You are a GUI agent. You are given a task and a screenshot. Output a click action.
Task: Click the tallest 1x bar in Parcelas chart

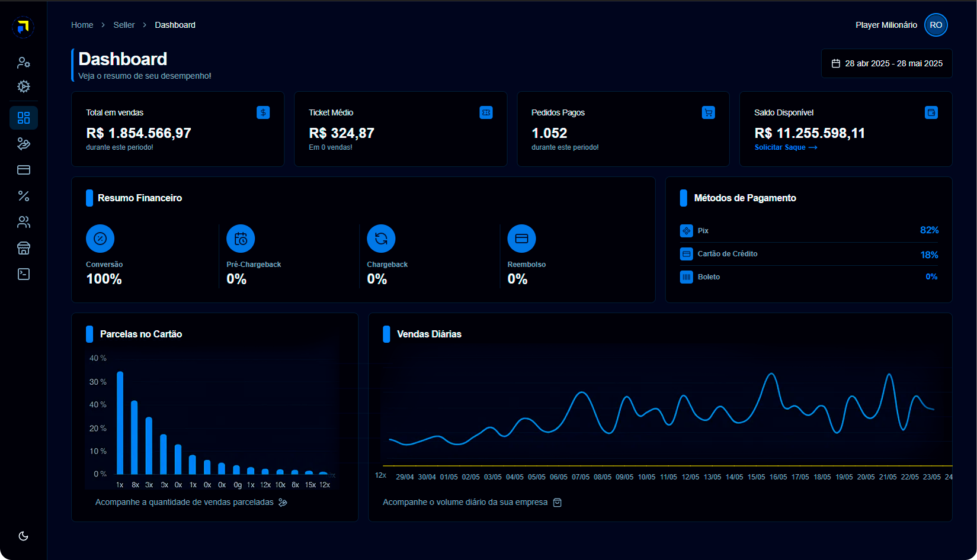[120, 423]
